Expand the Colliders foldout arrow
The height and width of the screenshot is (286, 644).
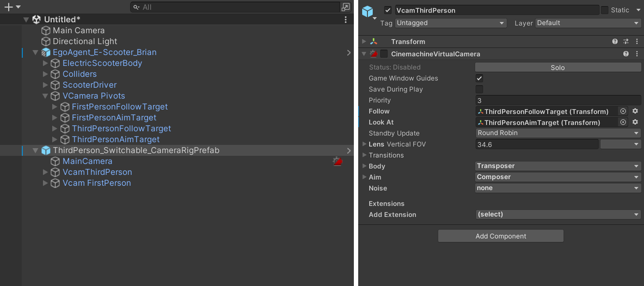(46, 74)
